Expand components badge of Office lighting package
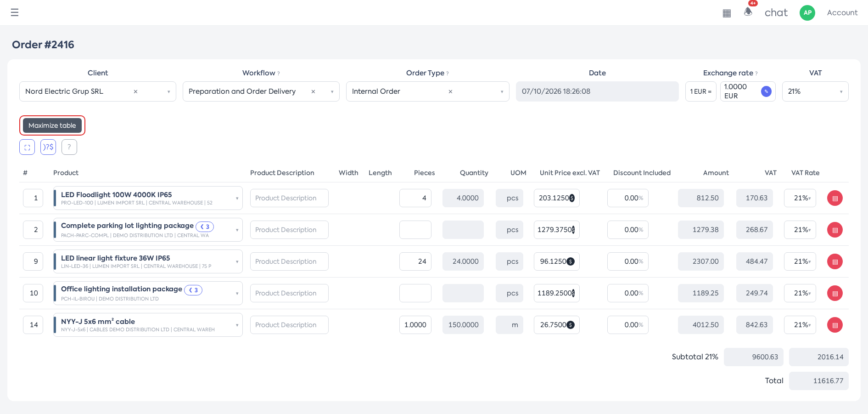 (x=193, y=290)
